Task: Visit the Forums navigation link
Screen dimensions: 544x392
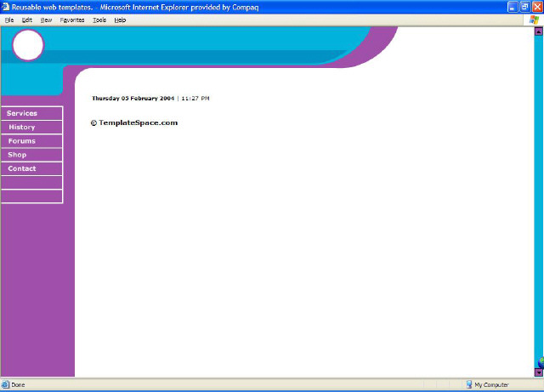Action: click(x=22, y=141)
